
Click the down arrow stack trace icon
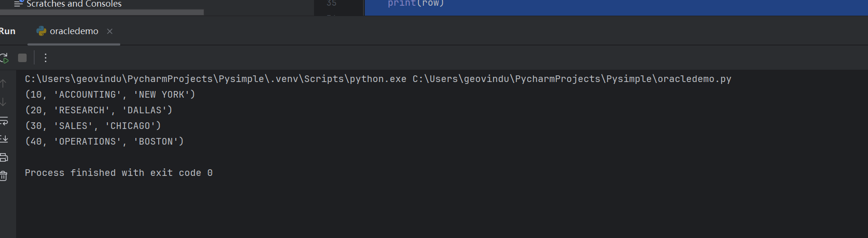coord(3,102)
